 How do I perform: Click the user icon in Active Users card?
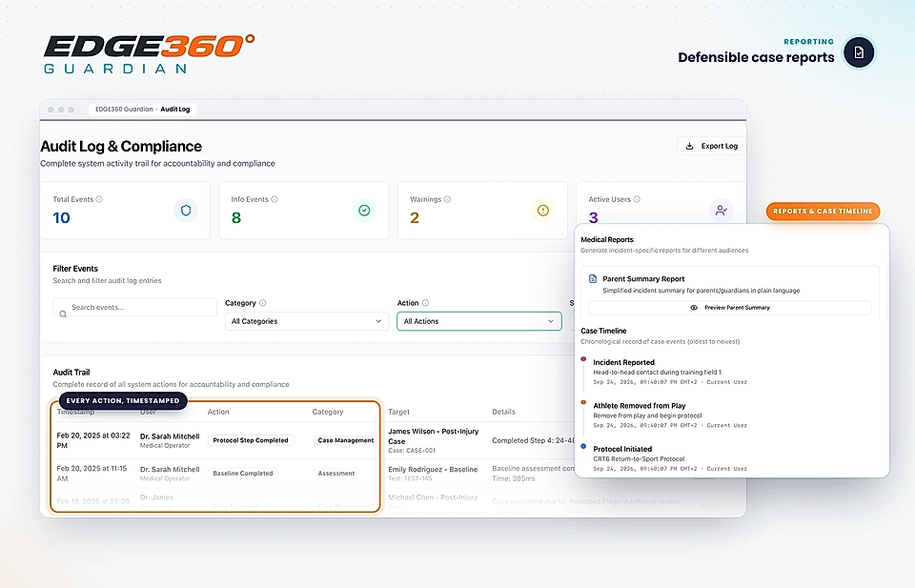(x=722, y=211)
